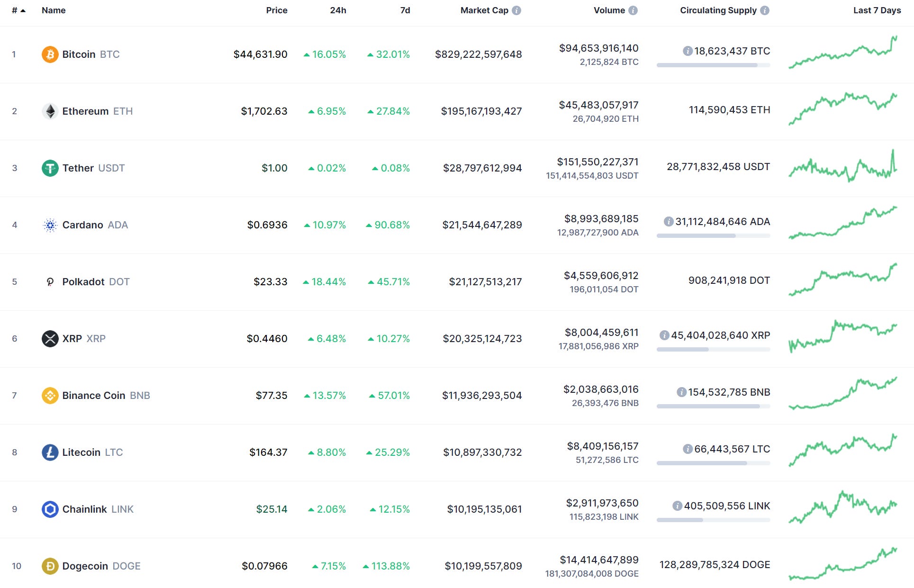Click the Circulating Supply info icon
914x588 pixels.
pyautogui.click(x=764, y=10)
